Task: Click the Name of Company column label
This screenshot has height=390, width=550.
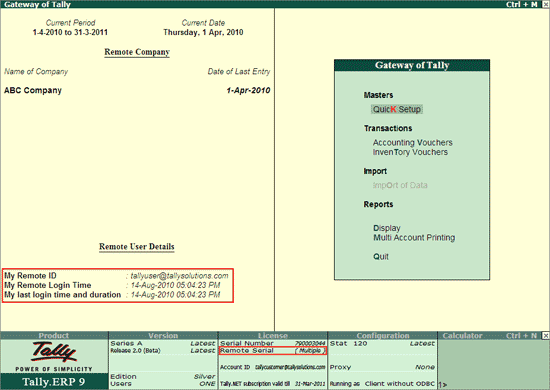Action: [x=36, y=72]
